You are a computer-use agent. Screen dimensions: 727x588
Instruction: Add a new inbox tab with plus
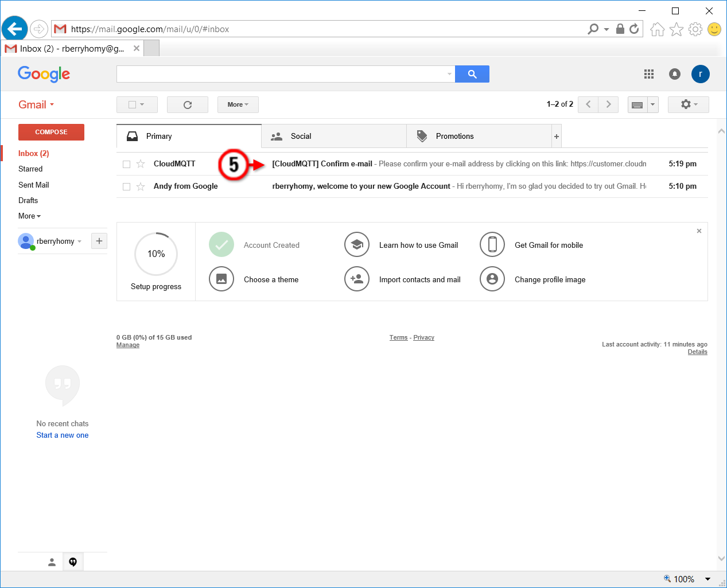557,137
